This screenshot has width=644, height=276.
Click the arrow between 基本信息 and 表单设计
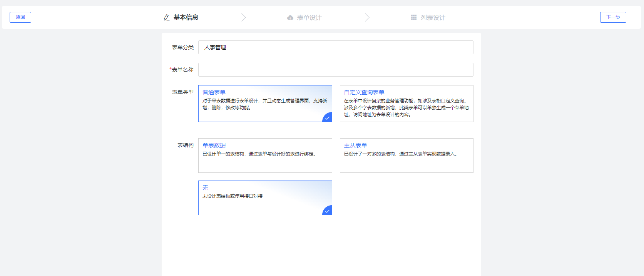click(244, 18)
